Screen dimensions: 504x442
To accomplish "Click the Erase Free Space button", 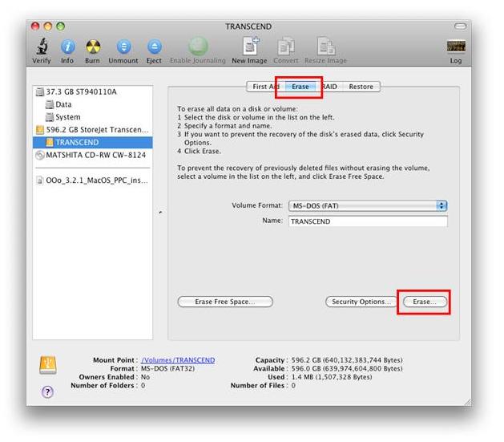I will [225, 302].
